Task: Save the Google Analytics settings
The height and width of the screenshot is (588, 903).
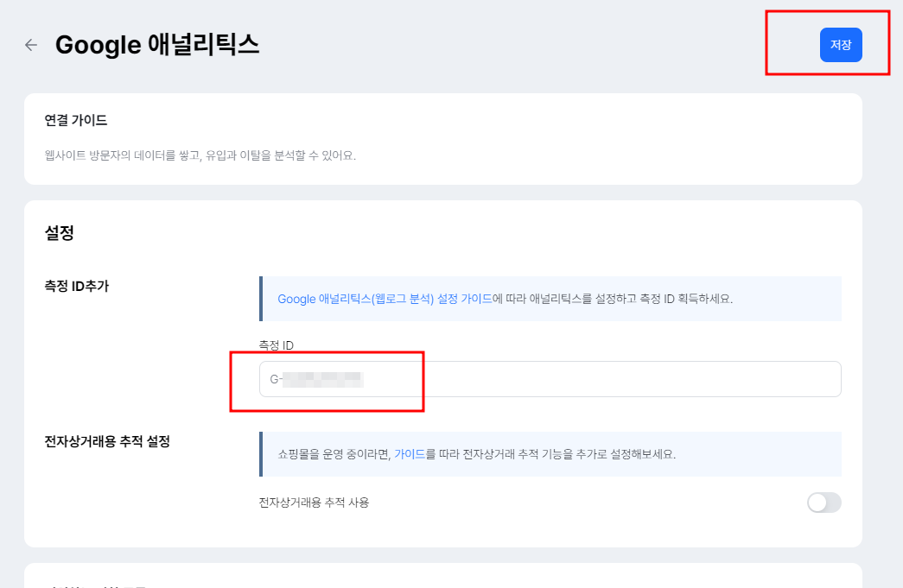Action: (x=840, y=44)
